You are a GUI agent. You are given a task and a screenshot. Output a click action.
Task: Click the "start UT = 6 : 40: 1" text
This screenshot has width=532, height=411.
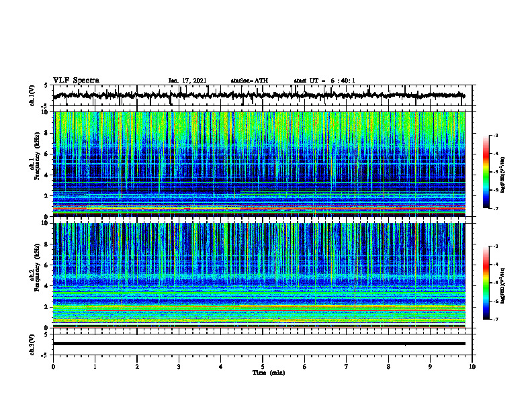tap(324, 81)
